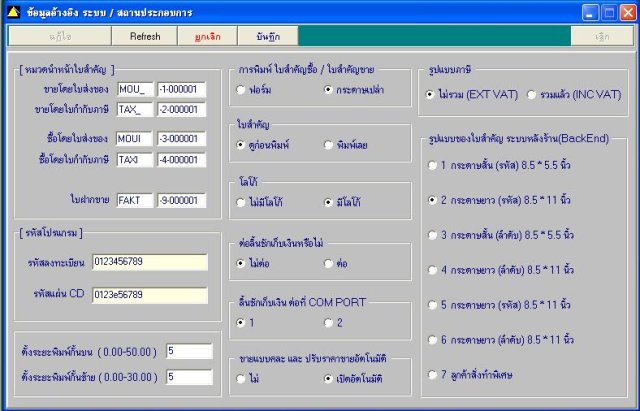This screenshot has height=411, width=640.
Task: Click the red ยกเลิก cancel button
Action: (208, 36)
